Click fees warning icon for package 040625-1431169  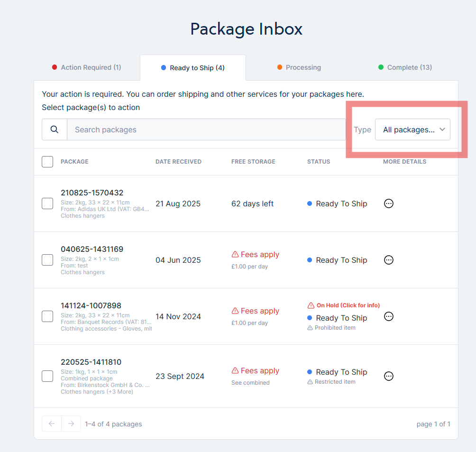point(235,255)
